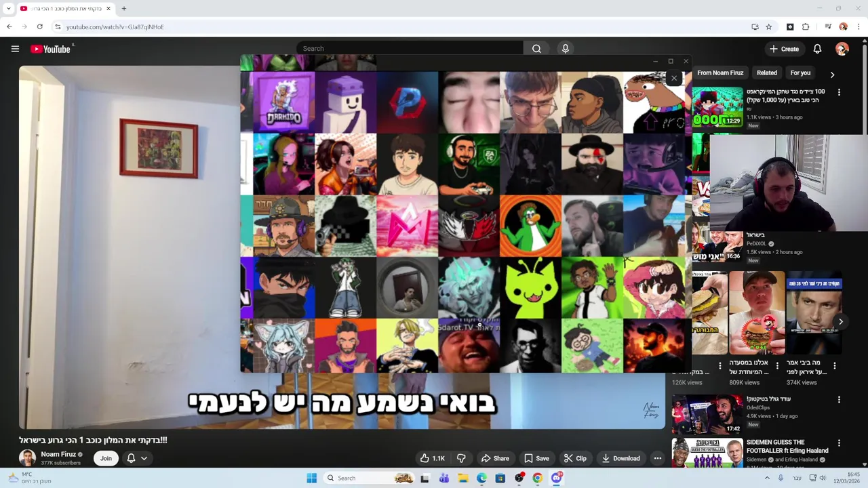Open options for the 374K views Short

click(835, 366)
